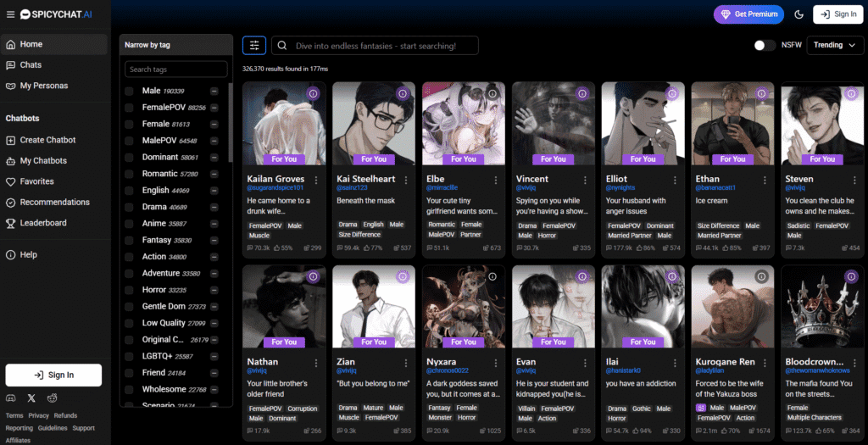Open the Trending sort dropdown
Image resolution: width=868 pixels, height=445 pixels.
click(x=835, y=45)
